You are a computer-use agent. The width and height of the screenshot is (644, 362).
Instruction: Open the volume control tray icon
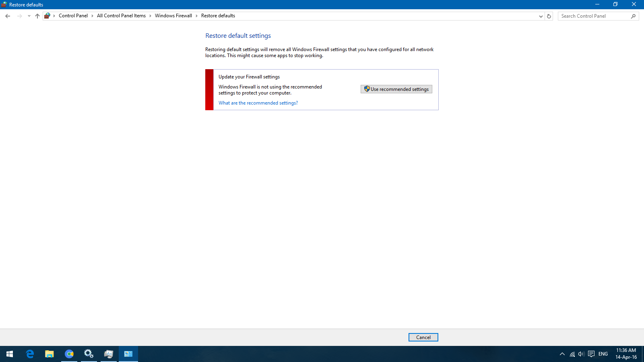tap(581, 354)
